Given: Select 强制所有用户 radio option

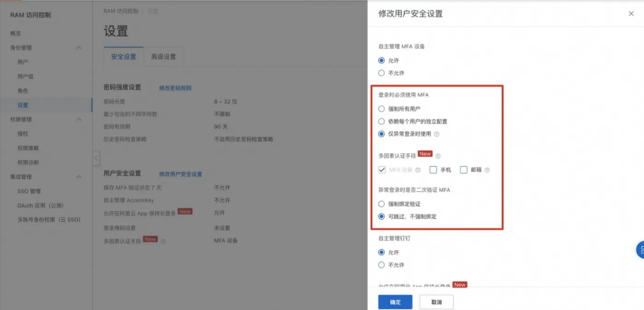Looking at the screenshot, I should pyautogui.click(x=381, y=109).
